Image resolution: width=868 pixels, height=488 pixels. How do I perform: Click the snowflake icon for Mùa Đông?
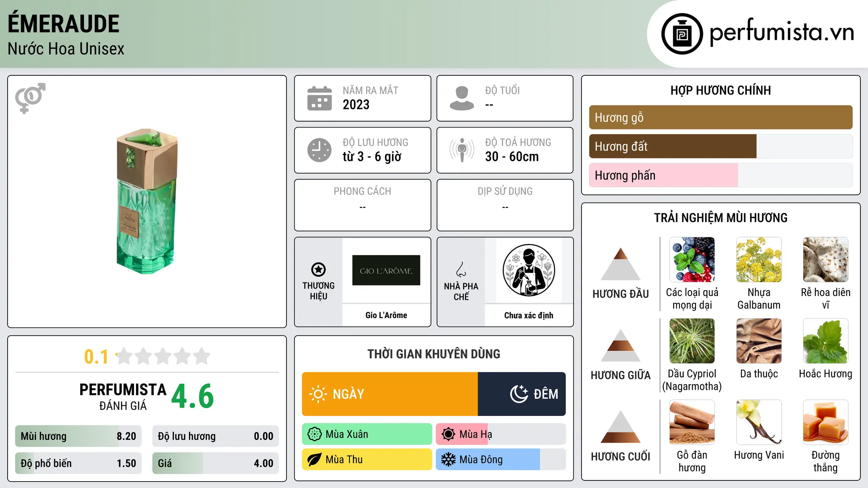click(x=448, y=460)
